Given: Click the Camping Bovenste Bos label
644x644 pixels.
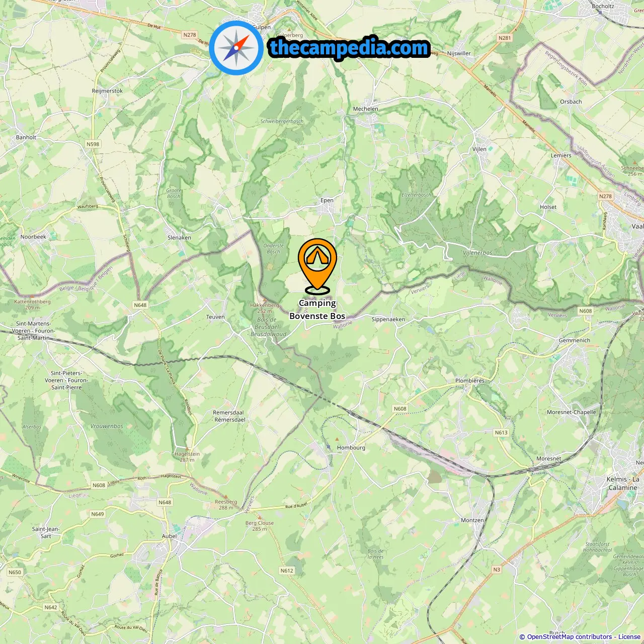Looking at the screenshot, I should [317, 309].
